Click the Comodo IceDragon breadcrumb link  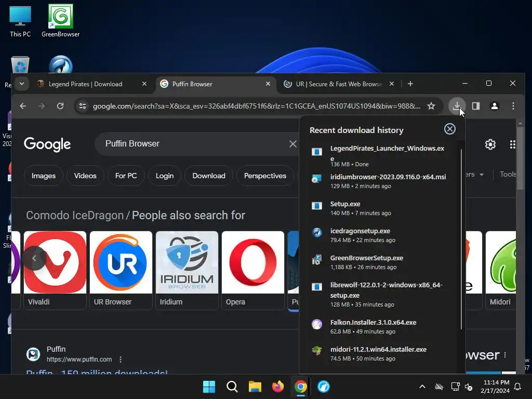click(75, 216)
